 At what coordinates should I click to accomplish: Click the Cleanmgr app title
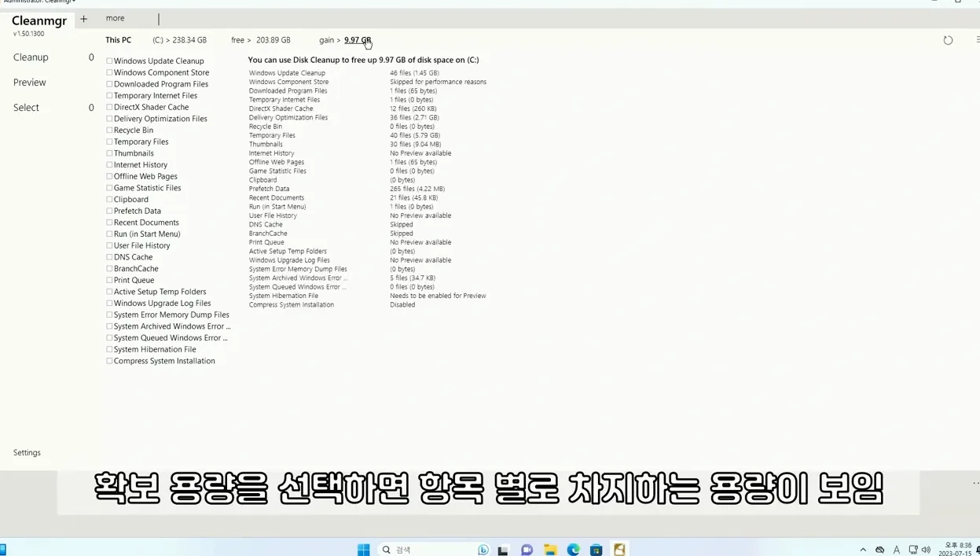pos(39,21)
